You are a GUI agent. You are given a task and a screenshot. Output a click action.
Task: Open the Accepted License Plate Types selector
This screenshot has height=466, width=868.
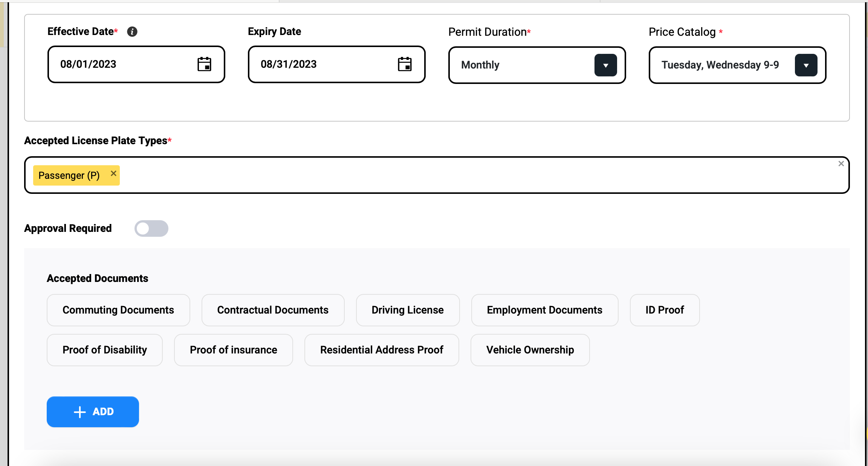(x=452, y=175)
